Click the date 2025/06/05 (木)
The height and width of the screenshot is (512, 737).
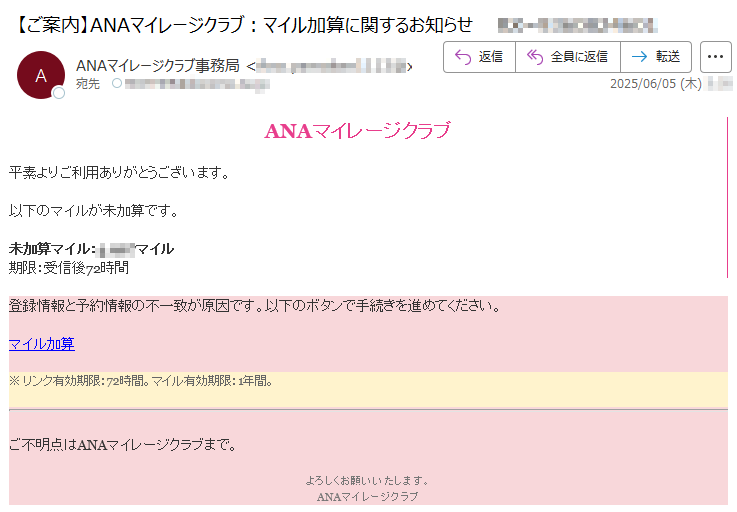[656, 84]
